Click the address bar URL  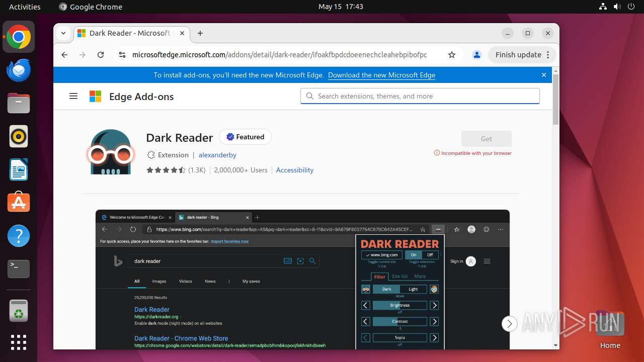(x=279, y=55)
